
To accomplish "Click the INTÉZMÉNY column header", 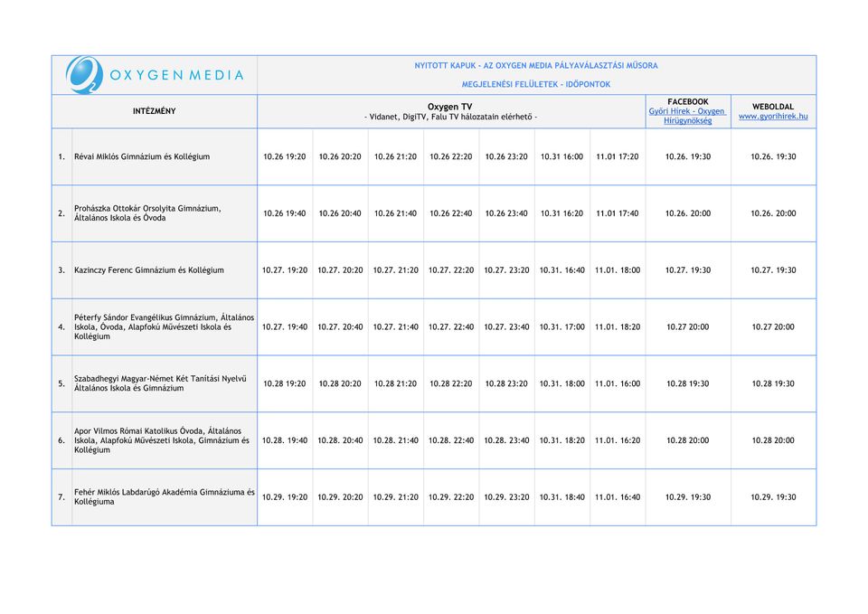I will [155, 111].
